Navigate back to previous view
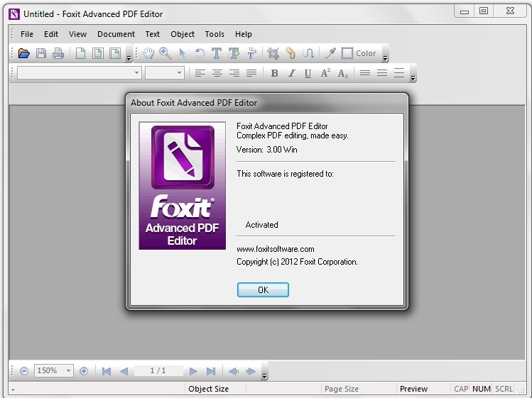This screenshot has height=398, width=532. click(x=234, y=371)
